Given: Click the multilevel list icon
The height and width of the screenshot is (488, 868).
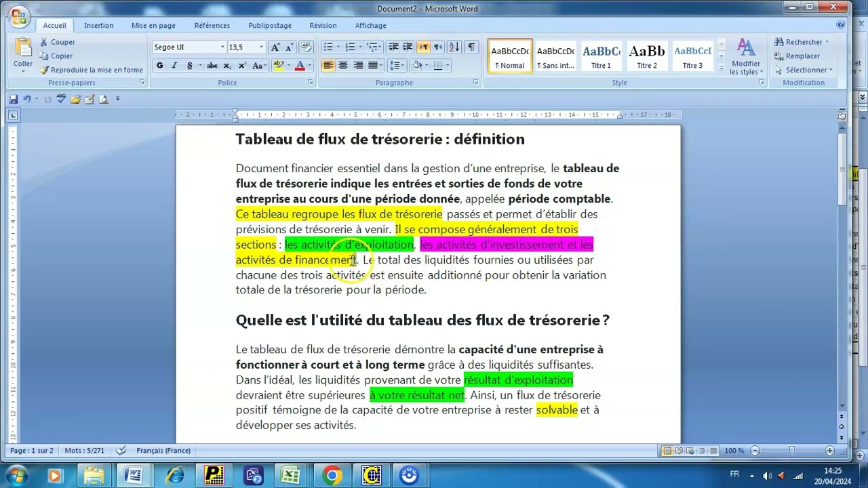Looking at the screenshot, I should [x=372, y=47].
